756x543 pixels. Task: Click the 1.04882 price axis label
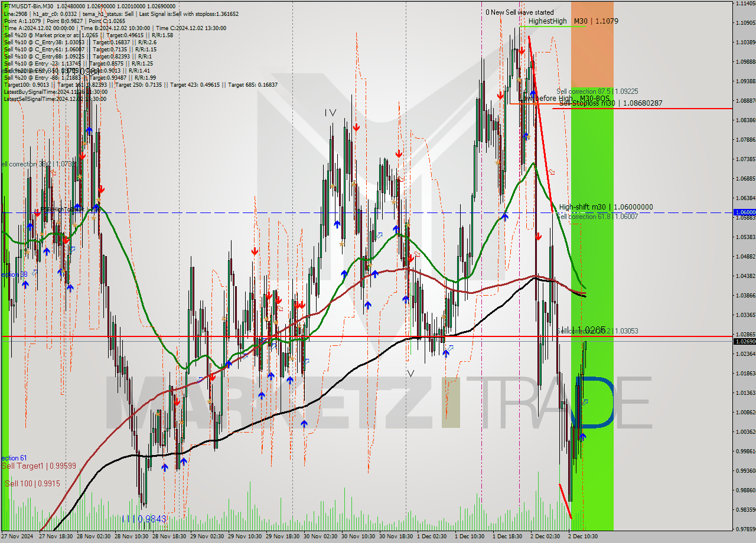[745, 256]
